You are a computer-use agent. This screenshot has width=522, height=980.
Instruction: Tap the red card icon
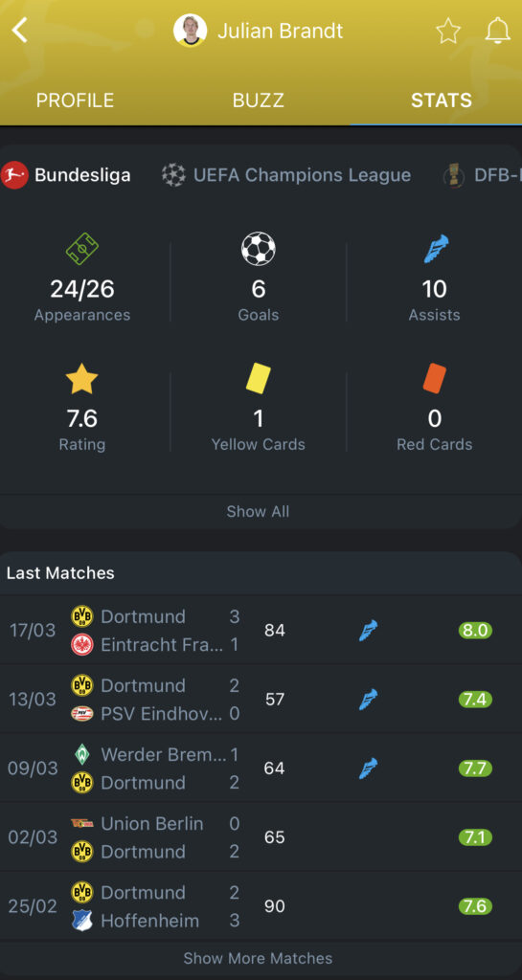pos(434,379)
